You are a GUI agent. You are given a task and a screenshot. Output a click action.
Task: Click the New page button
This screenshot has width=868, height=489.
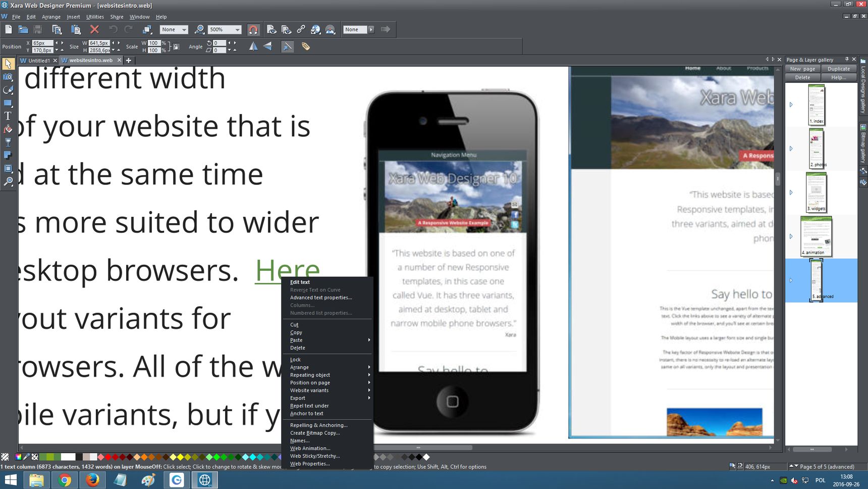tap(802, 69)
